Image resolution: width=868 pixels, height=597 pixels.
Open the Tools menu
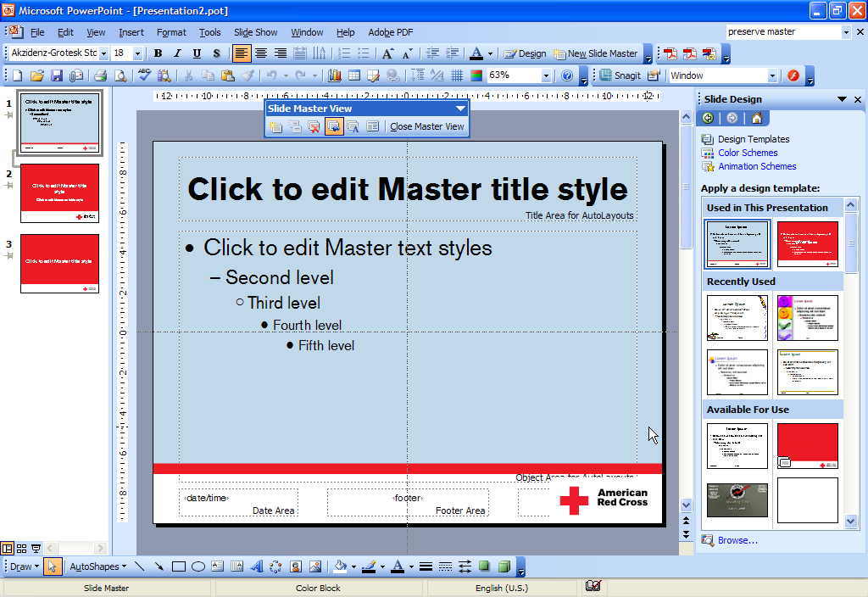[x=210, y=32]
